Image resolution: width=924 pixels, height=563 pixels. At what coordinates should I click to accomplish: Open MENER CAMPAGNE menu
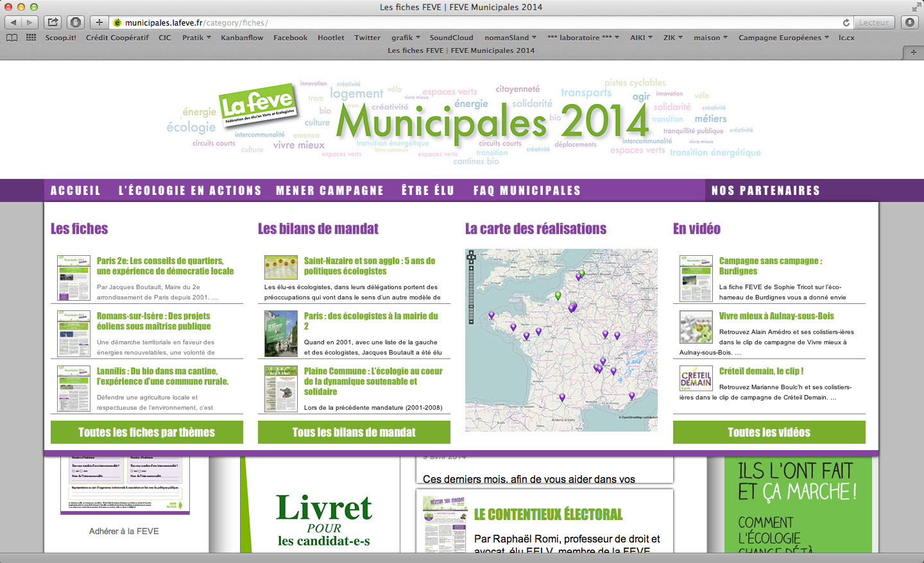330,190
